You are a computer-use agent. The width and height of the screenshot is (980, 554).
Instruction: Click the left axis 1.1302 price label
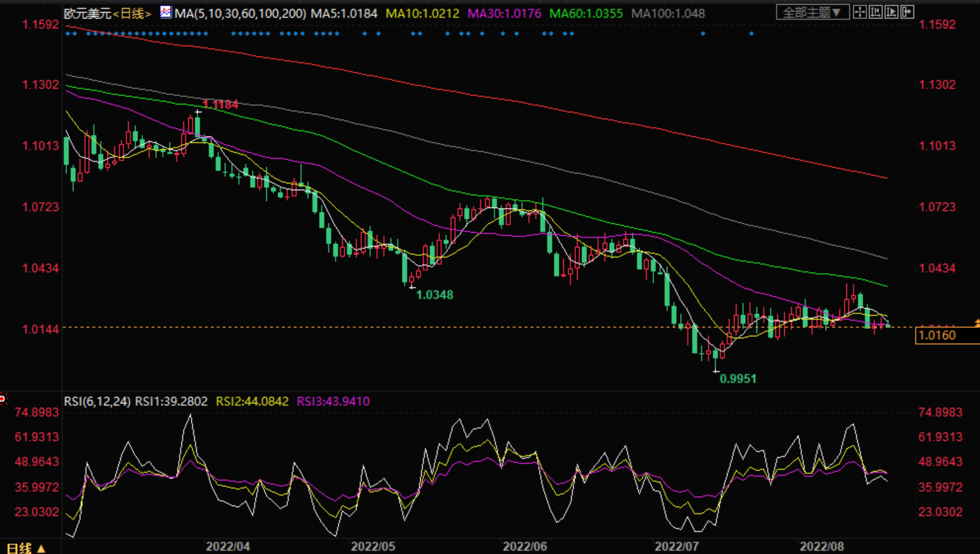point(41,85)
